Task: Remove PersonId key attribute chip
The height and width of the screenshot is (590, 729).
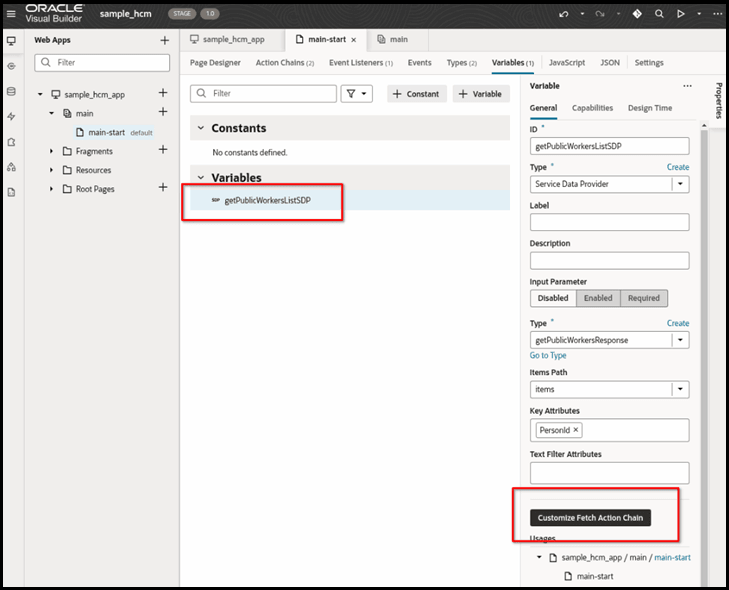Action: (576, 430)
